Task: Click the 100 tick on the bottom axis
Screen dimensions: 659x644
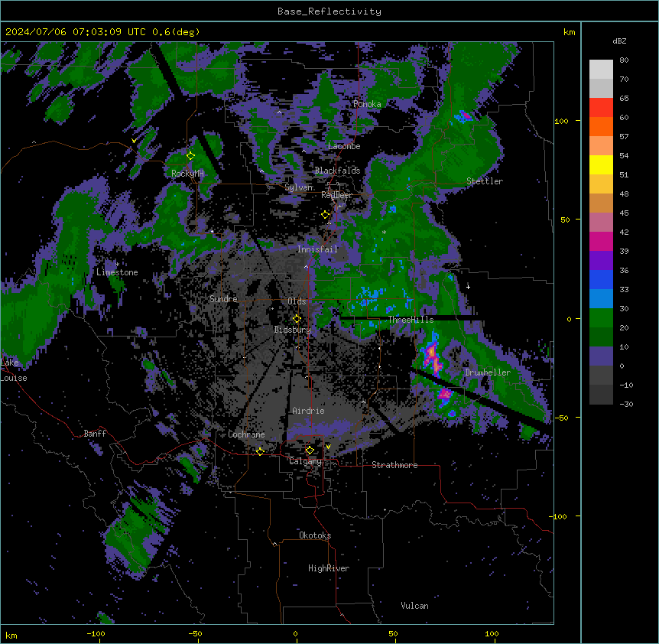Action: point(492,634)
